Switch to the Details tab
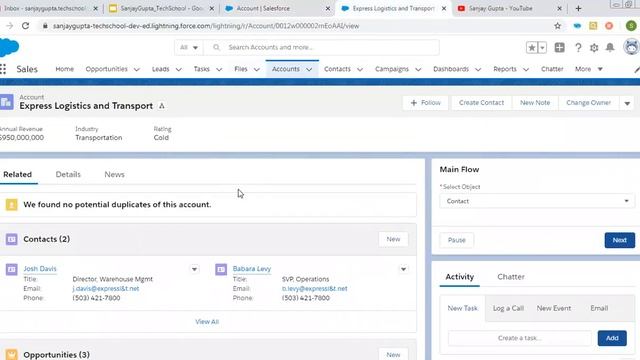The image size is (640, 360). click(68, 174)
